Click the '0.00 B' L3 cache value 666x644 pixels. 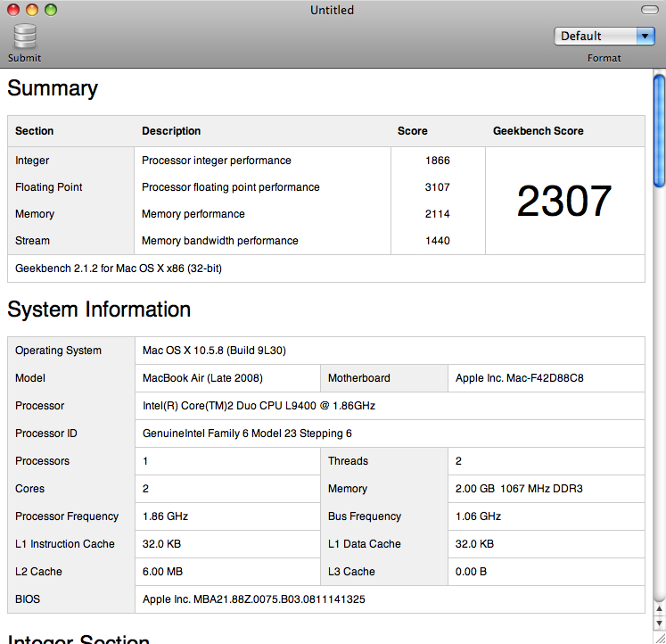(471, 572)
